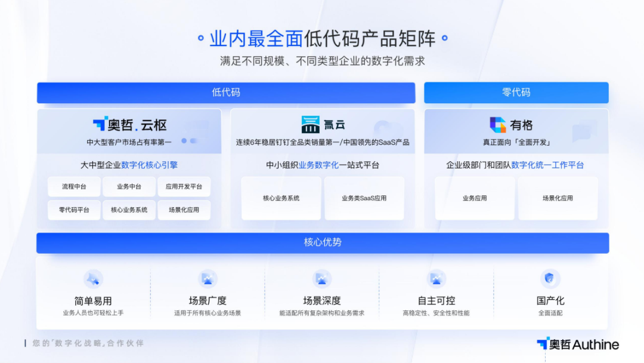This screenshot has width=644, height=363.
Task: Click the 业务应用 tile under 有格
Action: (x=475, y=198)
